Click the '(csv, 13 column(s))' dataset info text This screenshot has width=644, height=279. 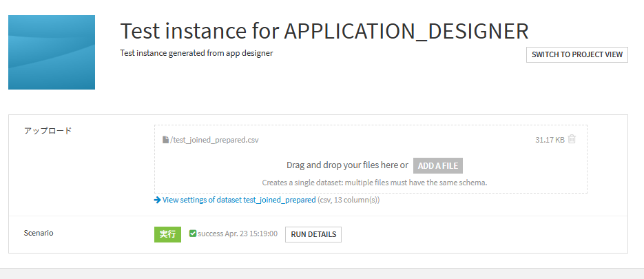pos(349,200)
